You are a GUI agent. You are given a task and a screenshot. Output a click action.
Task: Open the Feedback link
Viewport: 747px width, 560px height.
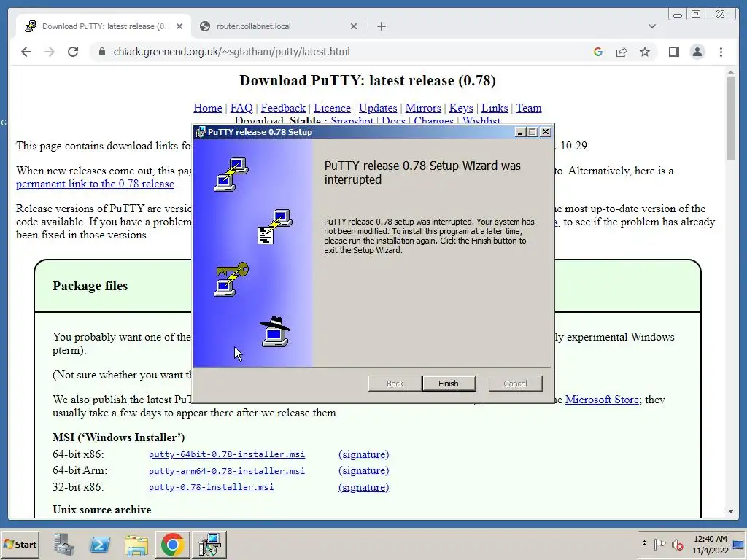point(283,108)
